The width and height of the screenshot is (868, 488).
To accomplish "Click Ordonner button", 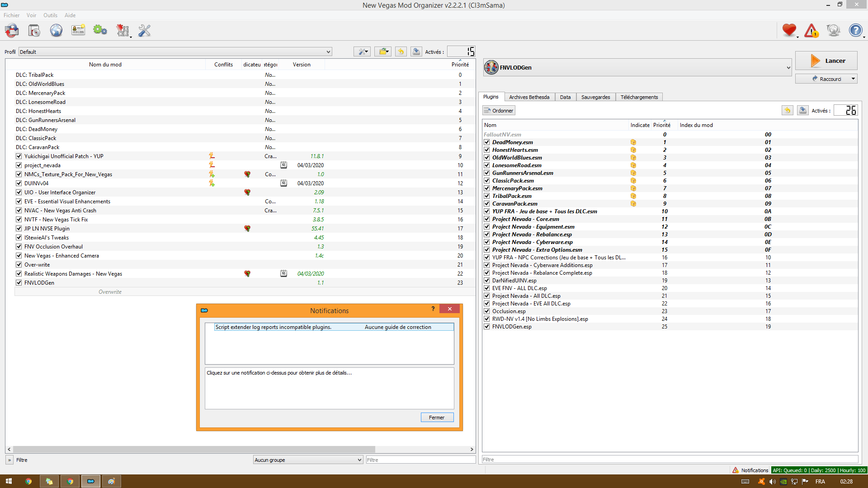I will 499,110.
